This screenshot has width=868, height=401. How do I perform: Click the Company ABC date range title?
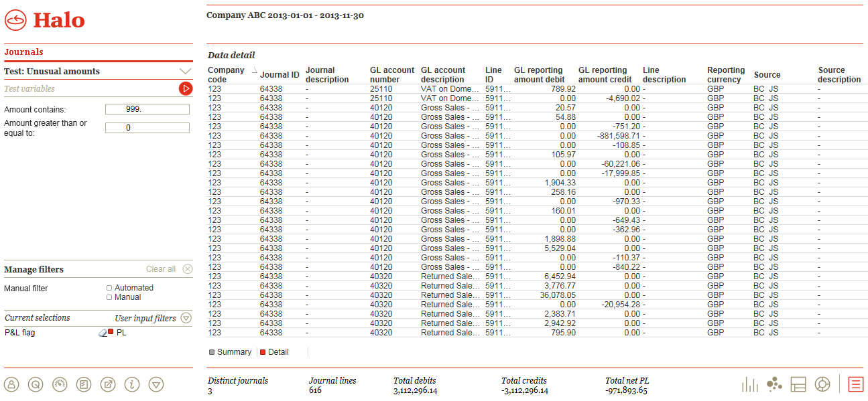tap(286, 15)
